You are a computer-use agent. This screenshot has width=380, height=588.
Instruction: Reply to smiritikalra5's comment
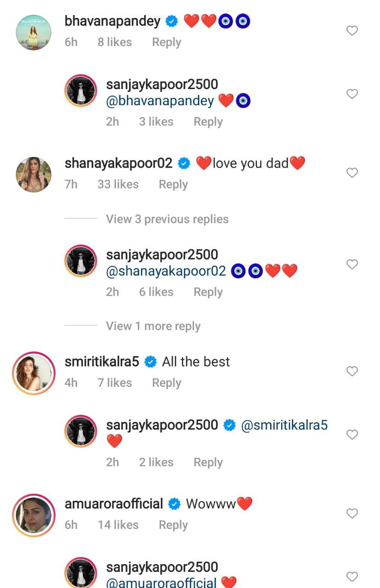tap(166, 383)
